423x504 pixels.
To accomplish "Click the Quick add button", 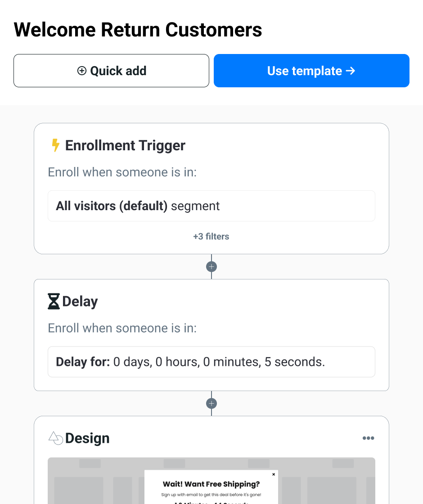I will point(111,71).
